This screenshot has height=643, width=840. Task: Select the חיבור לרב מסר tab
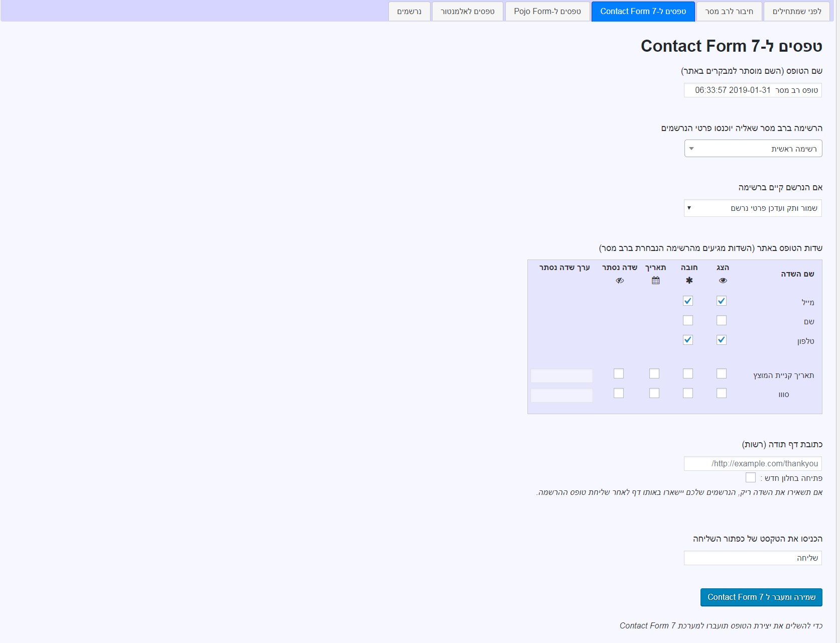[729, 12]
